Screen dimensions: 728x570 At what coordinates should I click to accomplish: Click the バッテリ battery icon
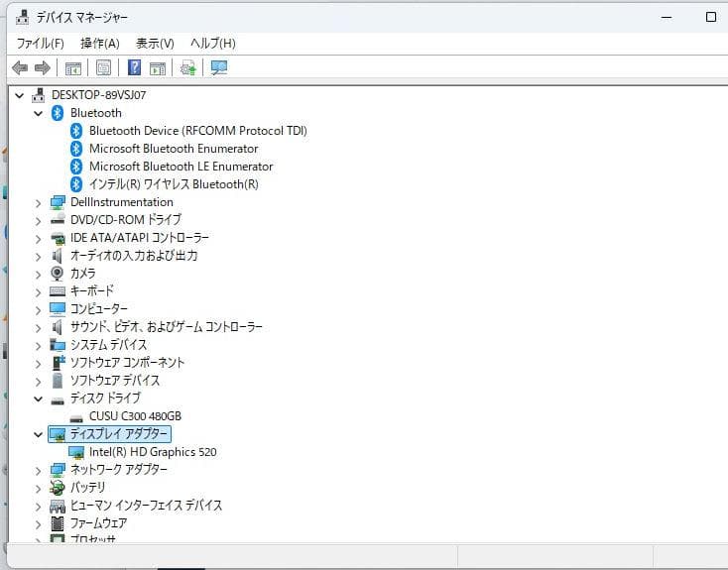coord(58,488)
